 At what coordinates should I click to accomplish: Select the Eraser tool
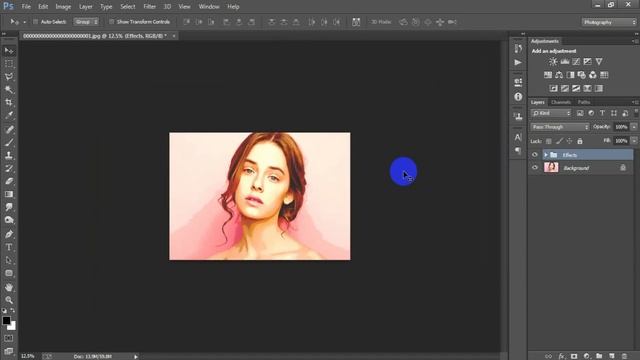coord(9,181)
